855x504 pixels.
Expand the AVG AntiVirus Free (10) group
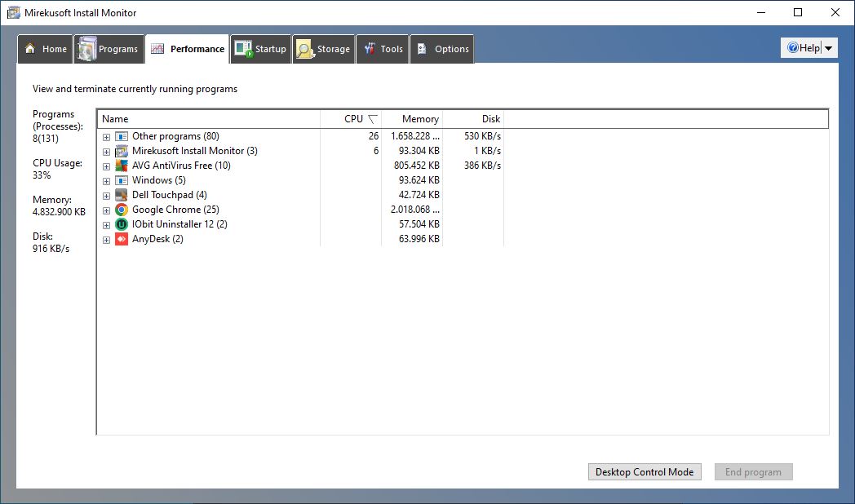coord(106,166)
